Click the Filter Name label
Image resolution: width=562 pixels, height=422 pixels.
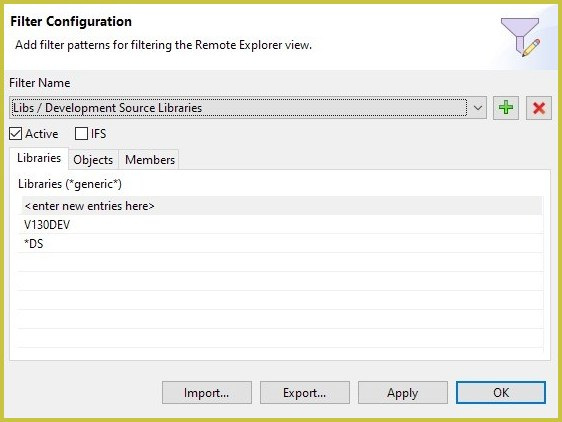pos(39,83)
